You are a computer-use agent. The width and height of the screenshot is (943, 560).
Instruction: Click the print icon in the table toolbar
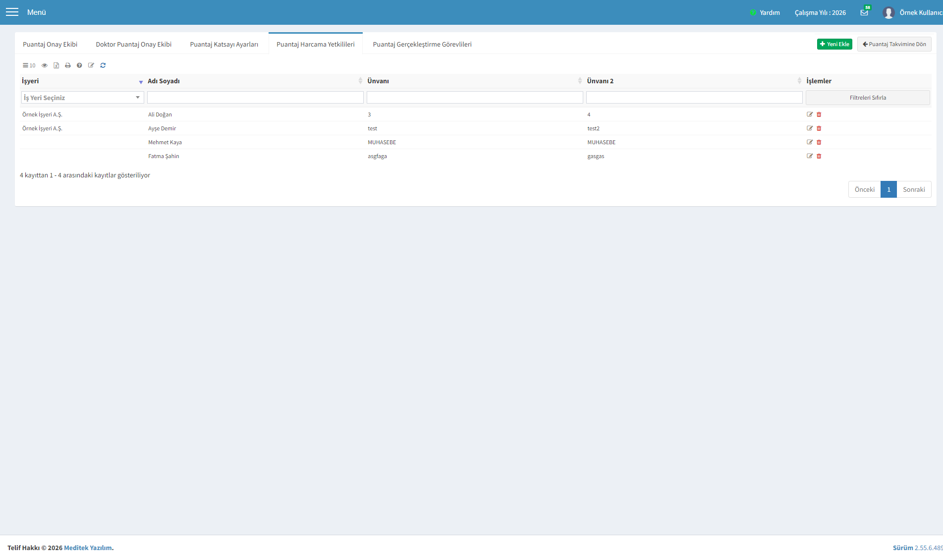(x=68, y=65)
